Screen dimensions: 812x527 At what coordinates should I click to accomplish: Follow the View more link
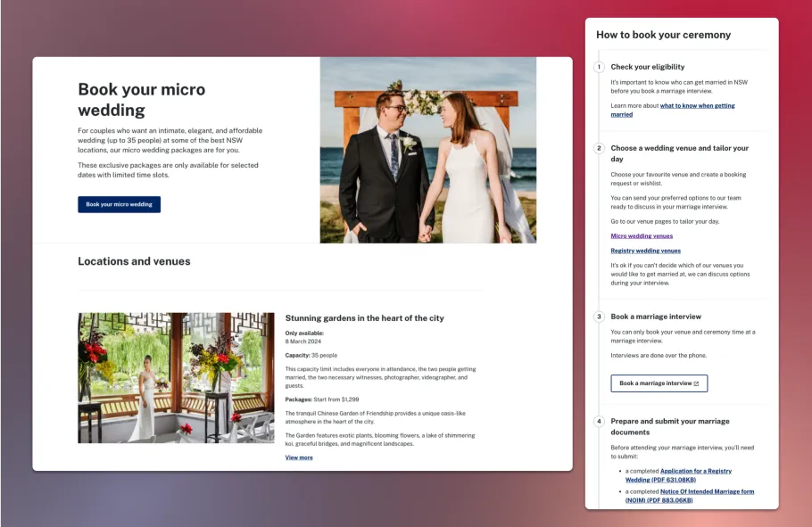(299, 457)
